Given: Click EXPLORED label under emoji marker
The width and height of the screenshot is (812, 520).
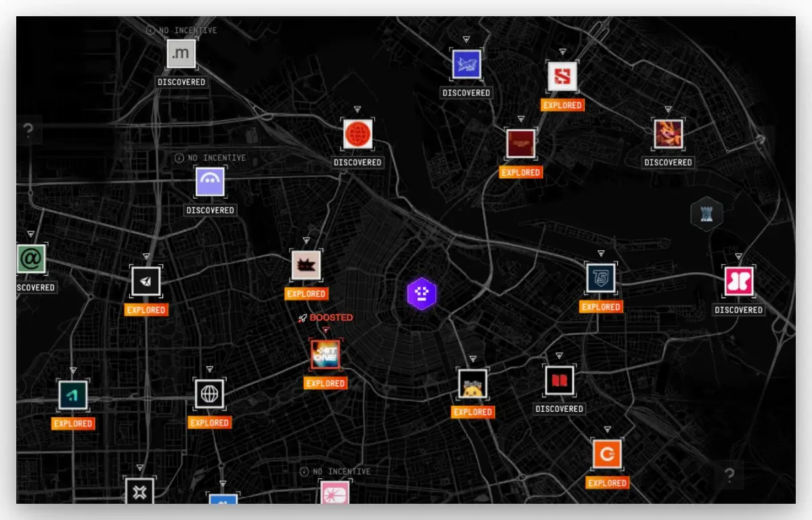Looking at the screenshot, I should click(473, 412).
